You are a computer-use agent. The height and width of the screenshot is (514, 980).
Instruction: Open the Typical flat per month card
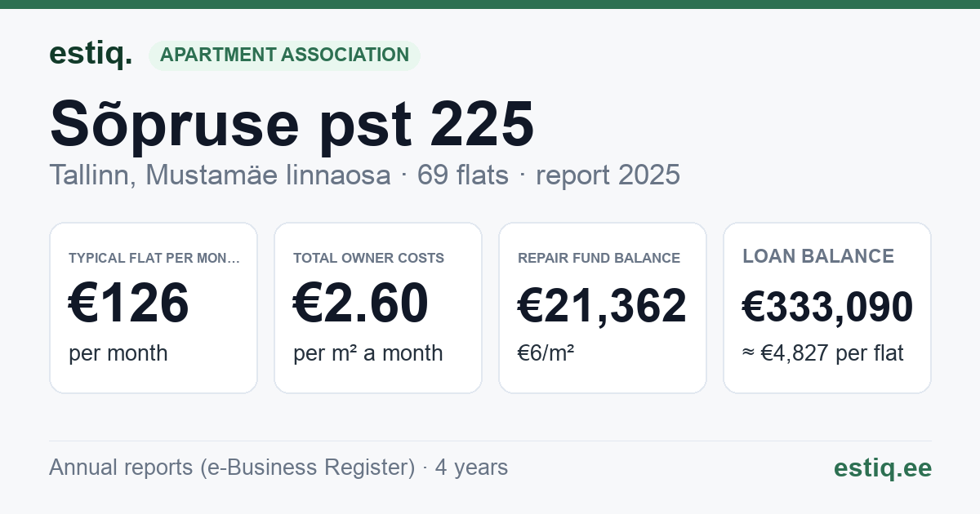tap(154, 308)
